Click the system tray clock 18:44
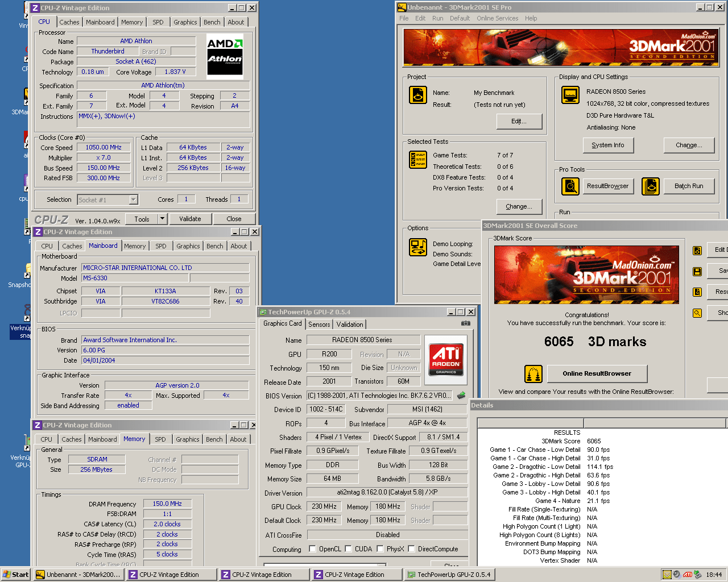Image resolution: width=728 pixels, height=582 pixels. coord(714,575)
